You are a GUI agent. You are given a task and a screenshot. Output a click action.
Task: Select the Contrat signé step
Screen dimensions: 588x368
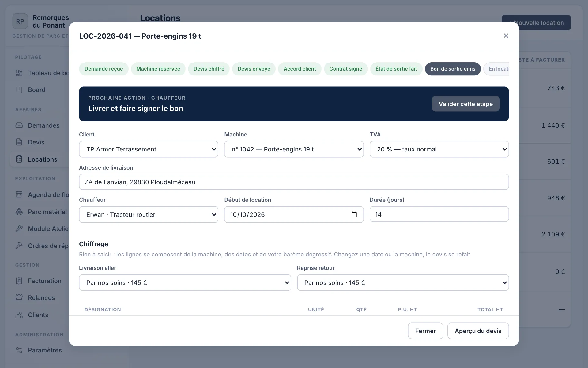[346, 69]
